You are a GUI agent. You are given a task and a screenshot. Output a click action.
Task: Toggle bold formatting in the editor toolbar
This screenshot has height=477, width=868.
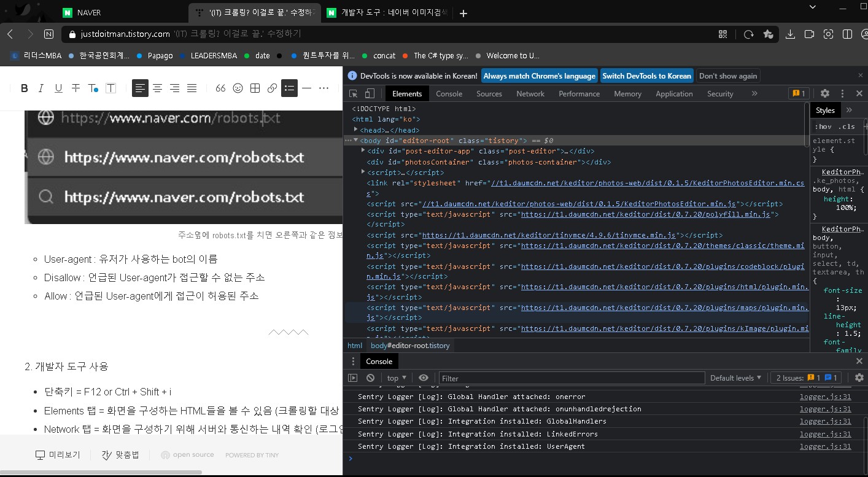point(25,88)
